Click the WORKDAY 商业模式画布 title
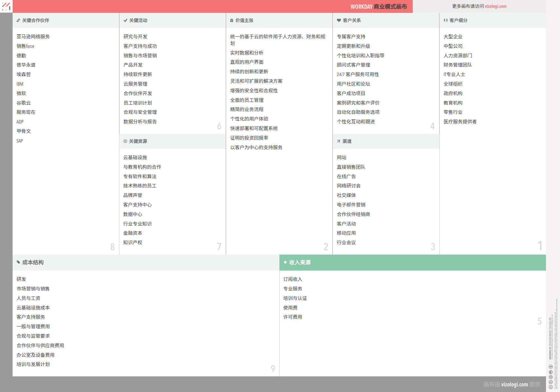The height and width of the screenshot is (392, 560). pos(379,6)
